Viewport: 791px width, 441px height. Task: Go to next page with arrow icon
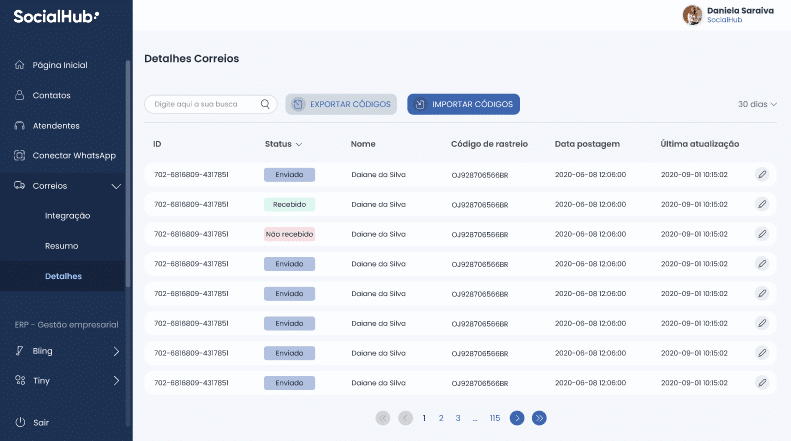click(517, 418)
